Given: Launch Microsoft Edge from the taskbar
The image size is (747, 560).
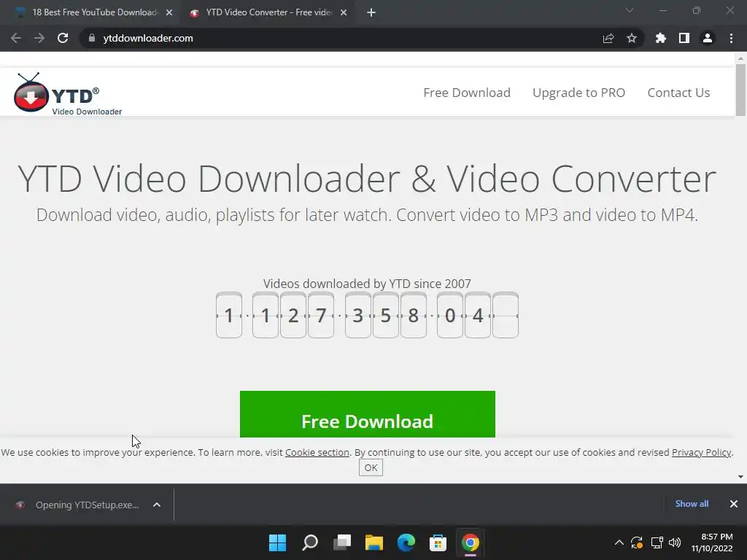Looking at the screenshot, I should pos(406,542).
